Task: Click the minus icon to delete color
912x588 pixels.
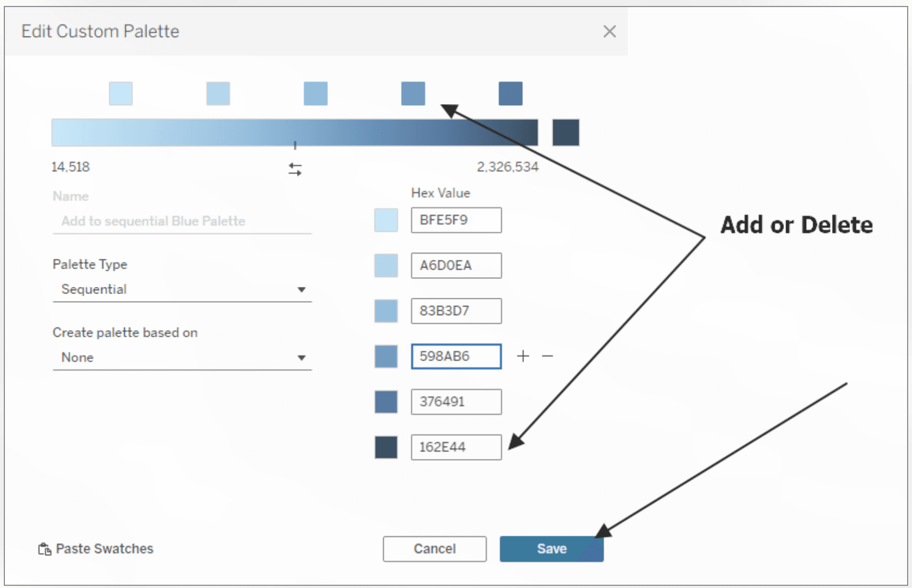Action: coord(547,356)
